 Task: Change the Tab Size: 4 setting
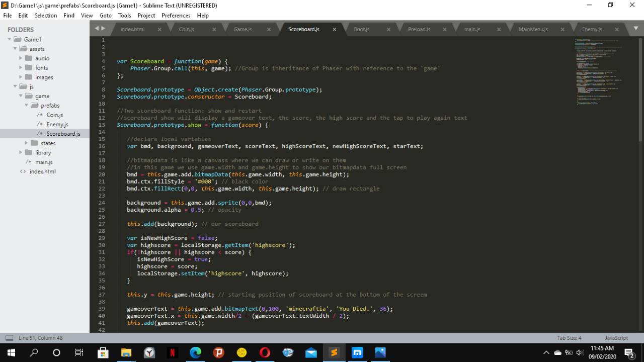point(569,338)
